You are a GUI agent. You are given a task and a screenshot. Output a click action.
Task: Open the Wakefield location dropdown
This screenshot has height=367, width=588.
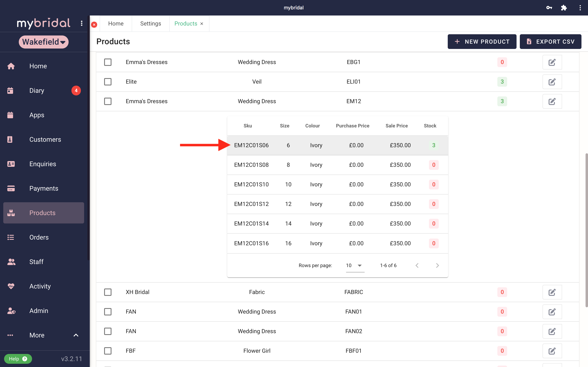(x=44, y=42)
